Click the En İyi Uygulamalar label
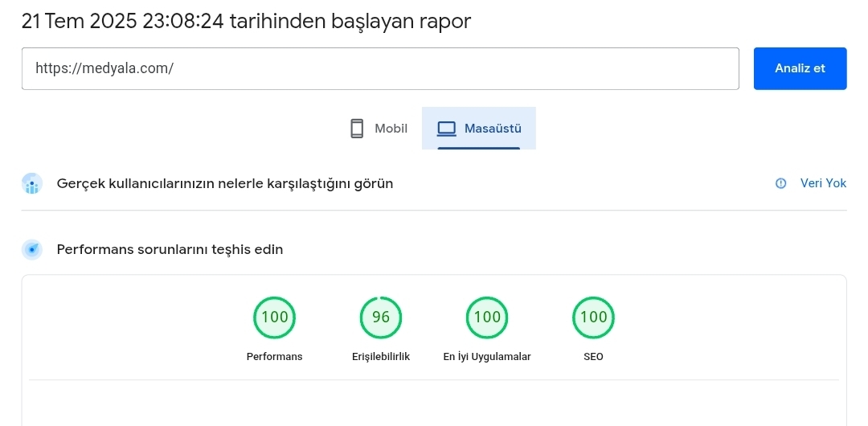The width and height of the screenshot is (868, 426). point(487,357)
